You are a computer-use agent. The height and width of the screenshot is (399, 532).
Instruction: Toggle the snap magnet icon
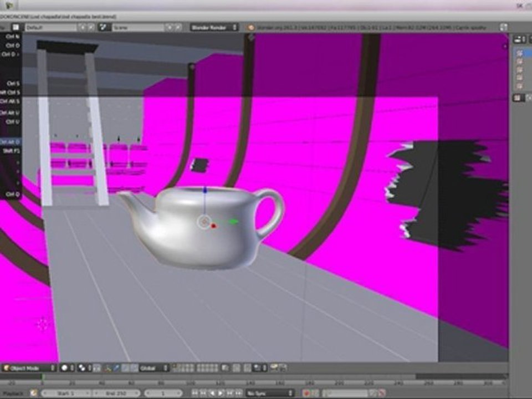coord(247,368)
